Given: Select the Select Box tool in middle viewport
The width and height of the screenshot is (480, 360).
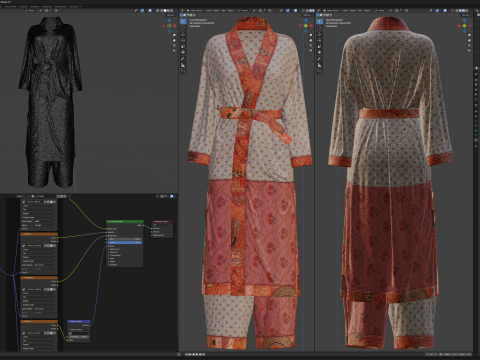Looking at the screenshot, I should pyautogui.click(x=183, y=21).
